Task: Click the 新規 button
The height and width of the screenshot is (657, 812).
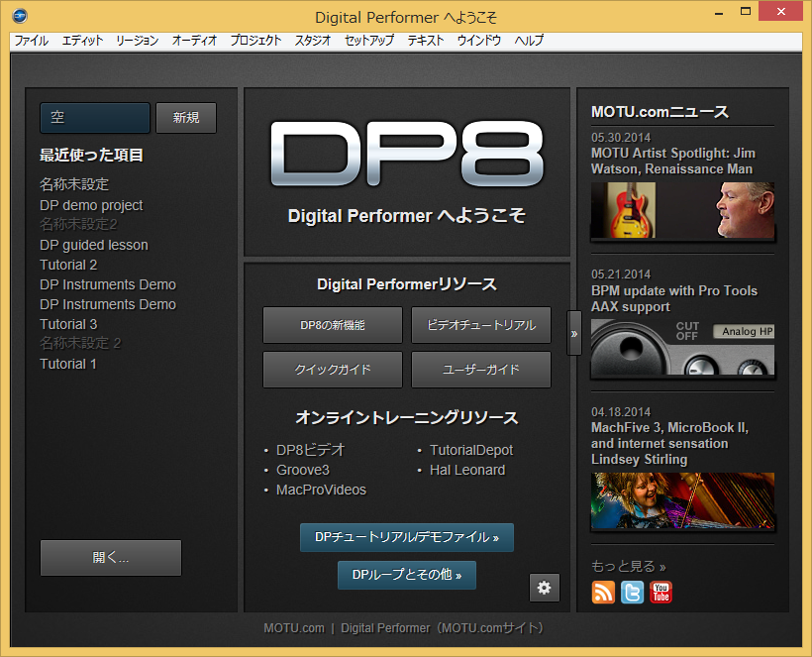Action: (x=186, y=118)
